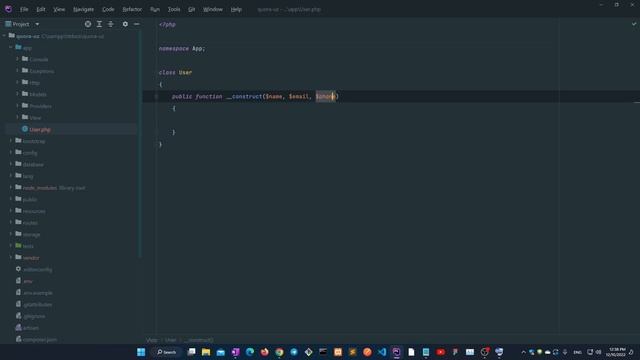
Task: Select the .env.example file
Action: [x=38, y=293]
